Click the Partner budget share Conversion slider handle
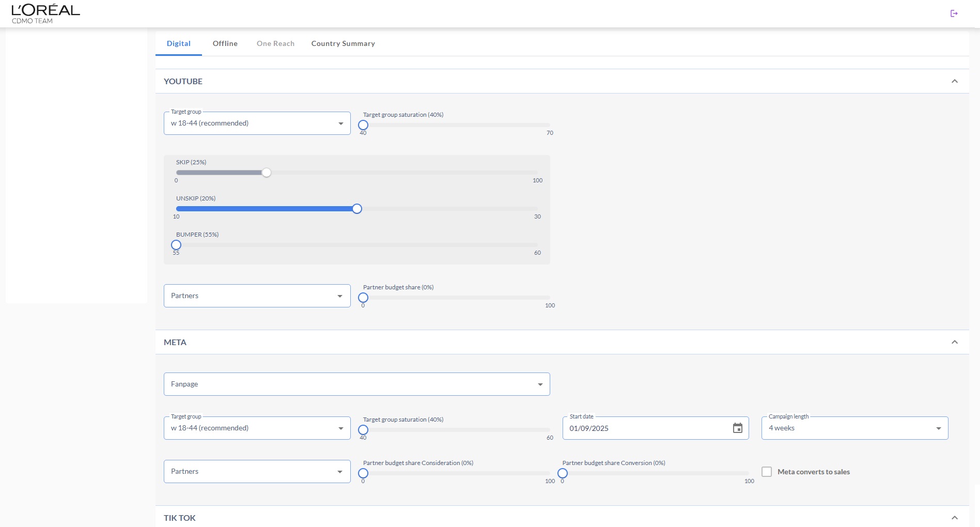The image size is (980, 527). [x=563, y=473]
